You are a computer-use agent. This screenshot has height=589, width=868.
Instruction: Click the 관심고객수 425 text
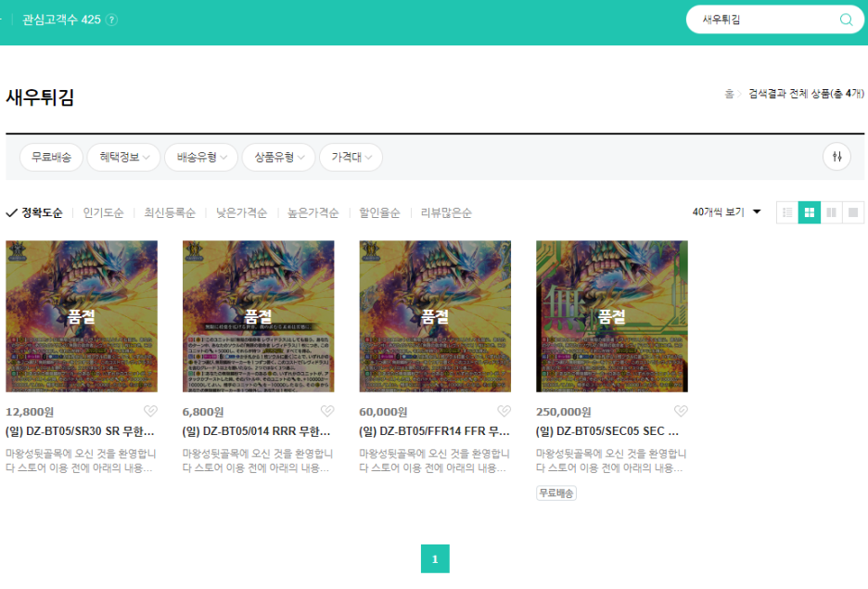pyautogui.click(x=61, y=19)
